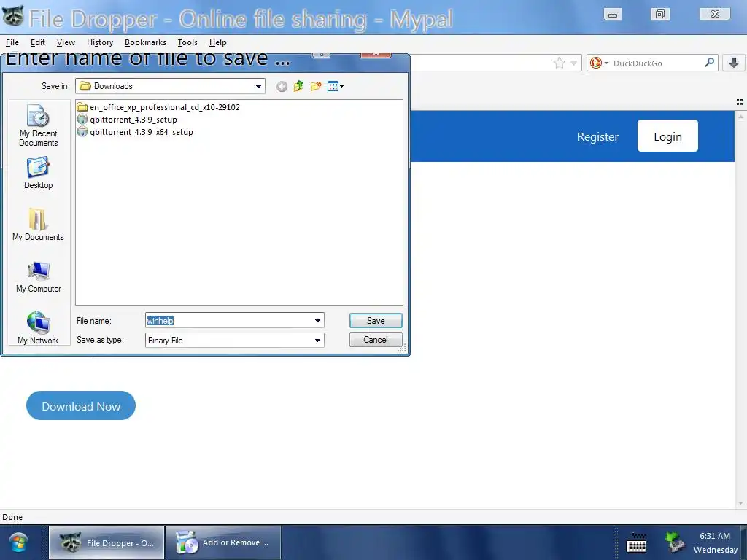Click the Save button
Screen dimensions: 747x560
click(x=376, y=321)
